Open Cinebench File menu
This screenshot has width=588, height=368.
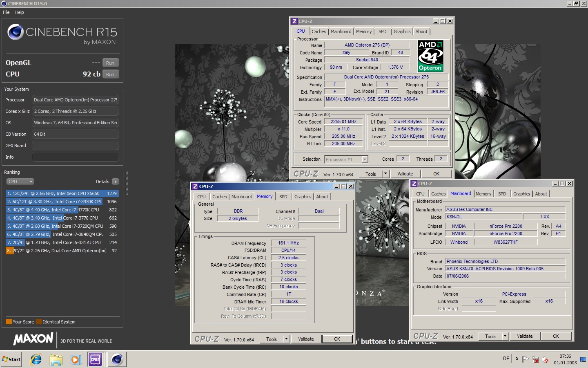click(6, 12)
